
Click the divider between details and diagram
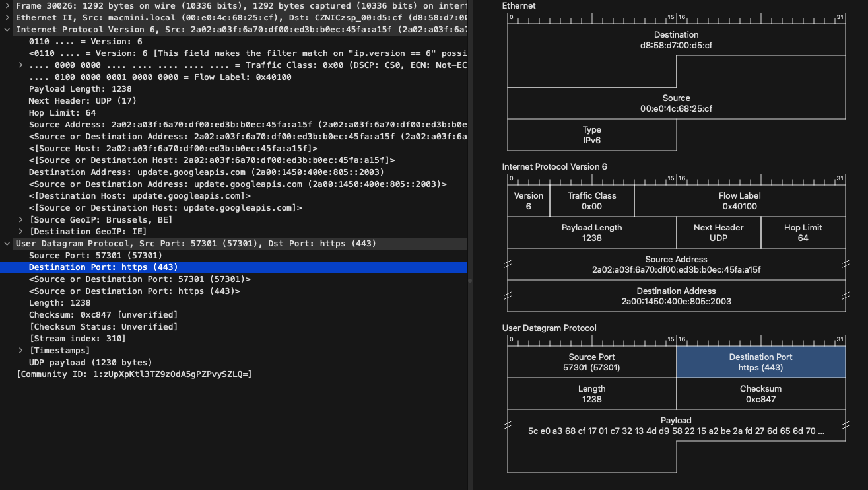click(x=470, y=281)
